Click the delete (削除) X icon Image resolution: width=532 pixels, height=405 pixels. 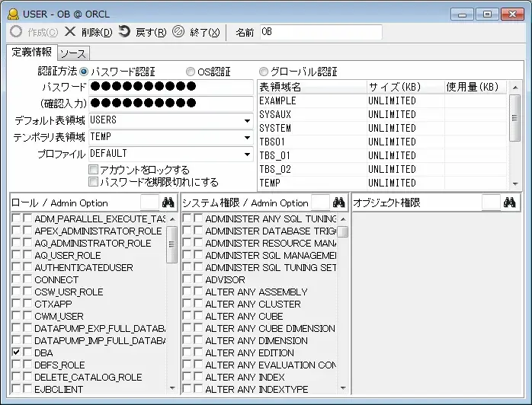click(70, 32)
